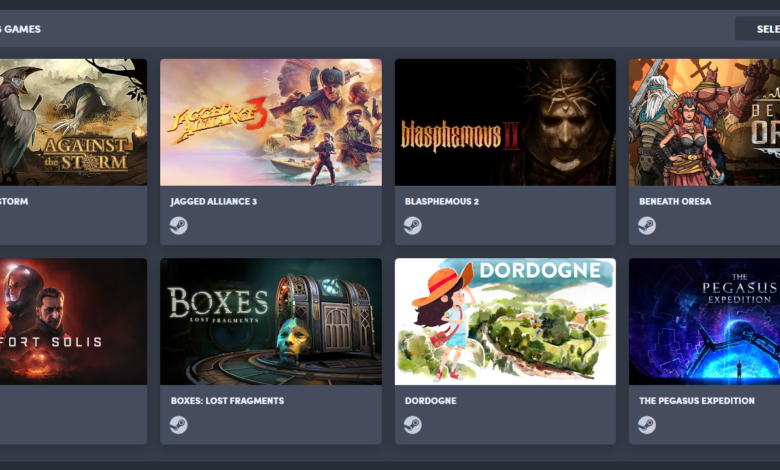Open the Boxes: Lost Fragments cover image
Image resolution: width=780 pixels, height=470 pixels.
pos(271,321)
